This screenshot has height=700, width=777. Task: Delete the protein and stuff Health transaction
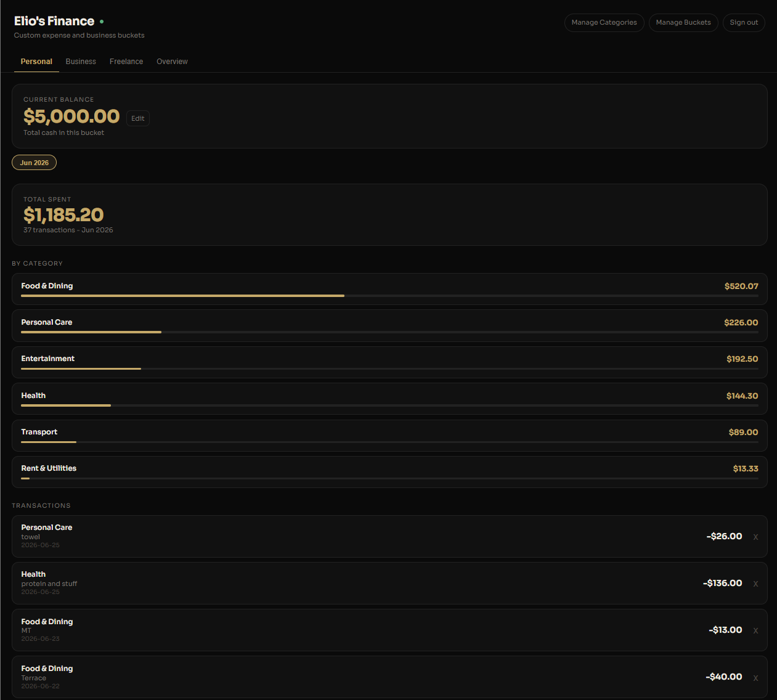755,584
